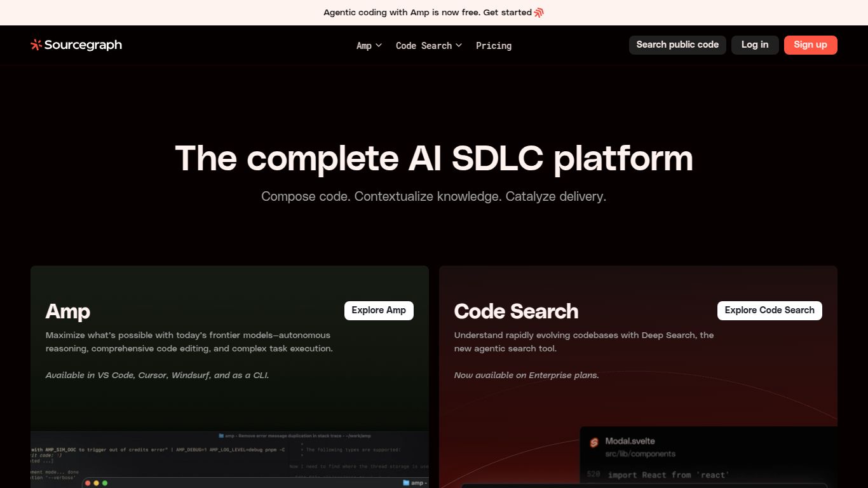Follow the Get started link in the banner
This screenshot has width=868, height=488.
tap(511, 12)
